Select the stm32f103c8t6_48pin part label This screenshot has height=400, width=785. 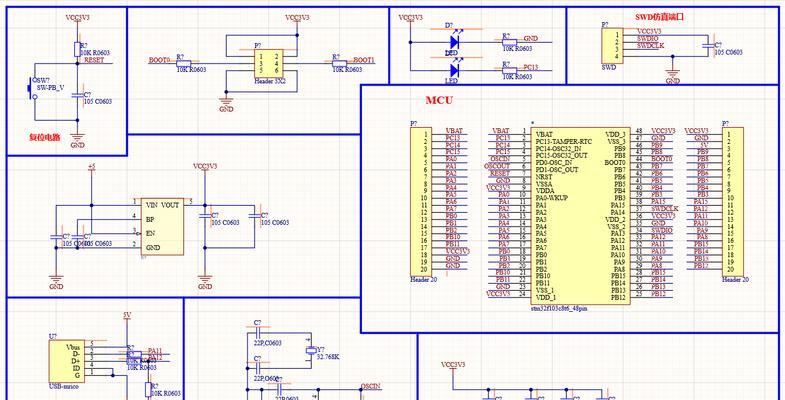tap(559, 309)
